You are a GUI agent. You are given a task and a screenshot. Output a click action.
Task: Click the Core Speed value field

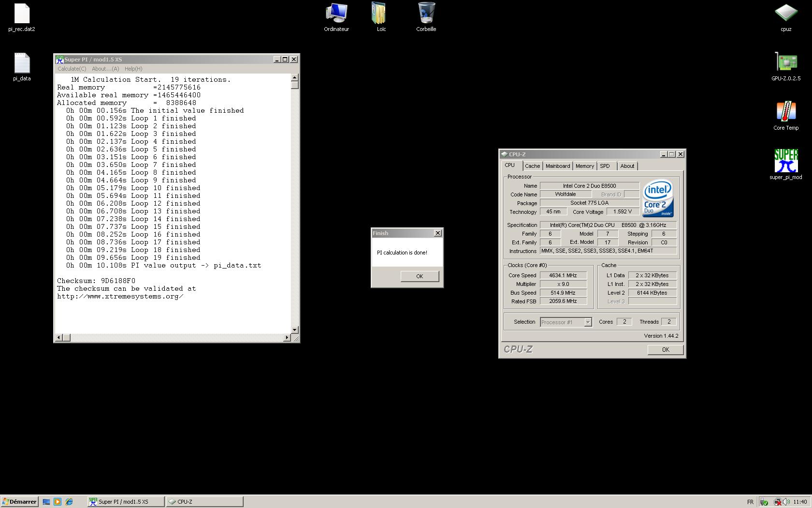(563, 275)
